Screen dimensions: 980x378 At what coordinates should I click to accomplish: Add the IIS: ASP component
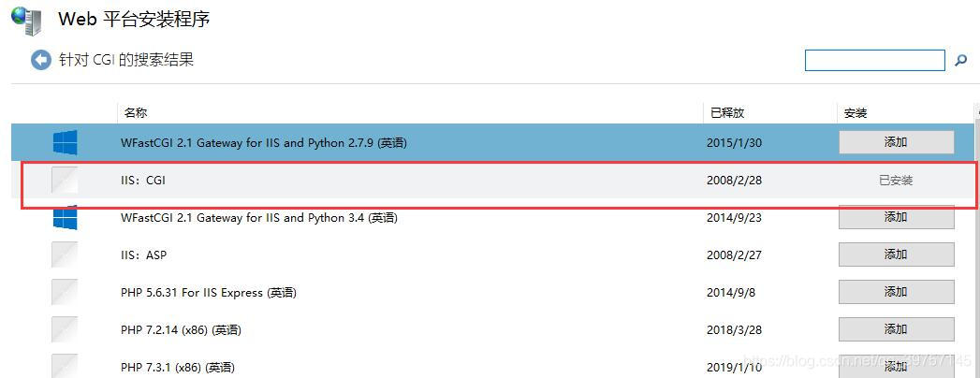[x=896, y=254]
